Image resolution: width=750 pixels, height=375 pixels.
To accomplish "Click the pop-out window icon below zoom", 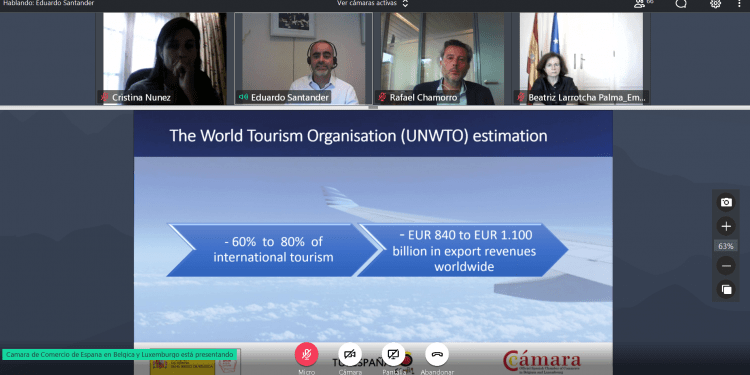I will [726, 289].
